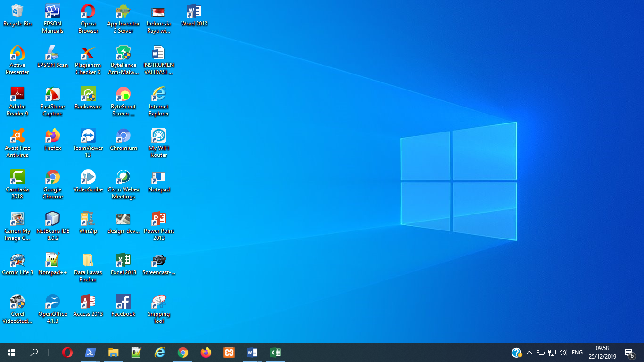Select the My WIFI Router icon

click(x=159, y=143)
